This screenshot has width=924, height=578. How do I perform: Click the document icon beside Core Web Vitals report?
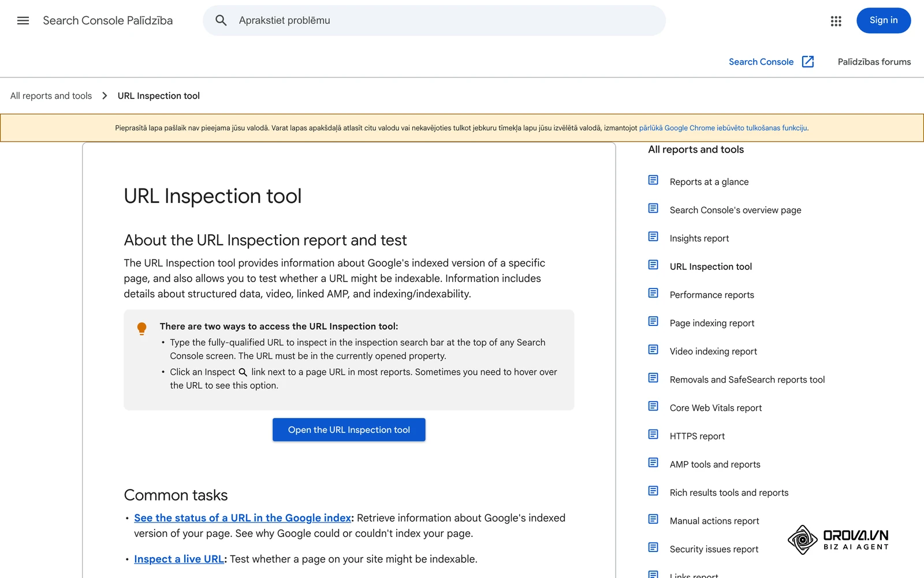tap(653, 406)
